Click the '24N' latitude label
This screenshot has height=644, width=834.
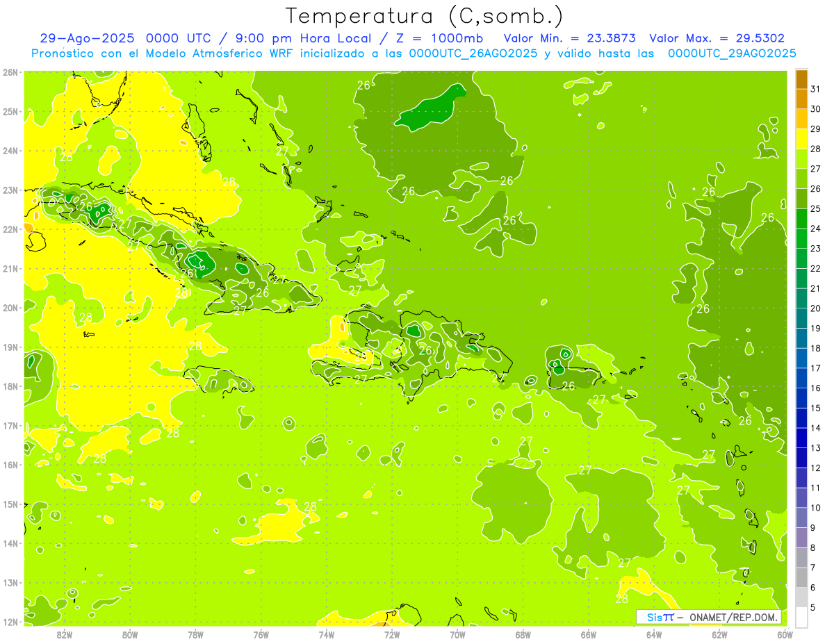(10, 151)
